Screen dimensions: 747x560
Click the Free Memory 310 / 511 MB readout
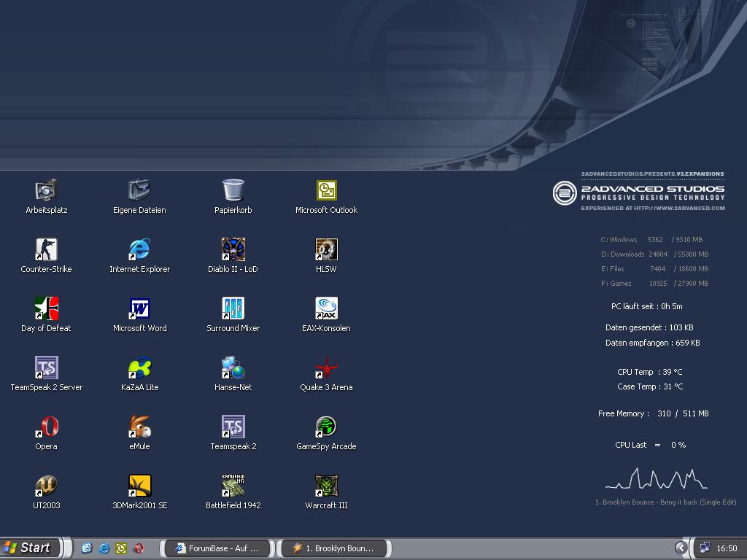653,414
